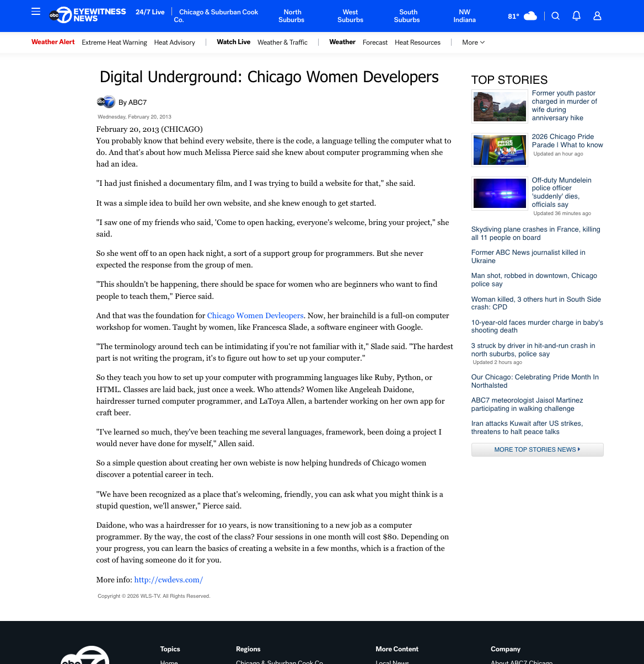Open Woman killed, 3 others hurt story
Screen dimensions: 644x664
(536, 303)
